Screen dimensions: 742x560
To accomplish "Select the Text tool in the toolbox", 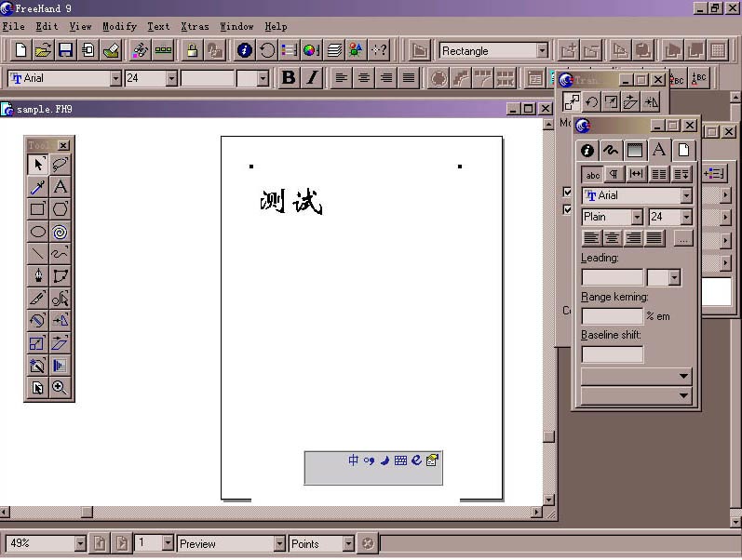I will (61, 187).
